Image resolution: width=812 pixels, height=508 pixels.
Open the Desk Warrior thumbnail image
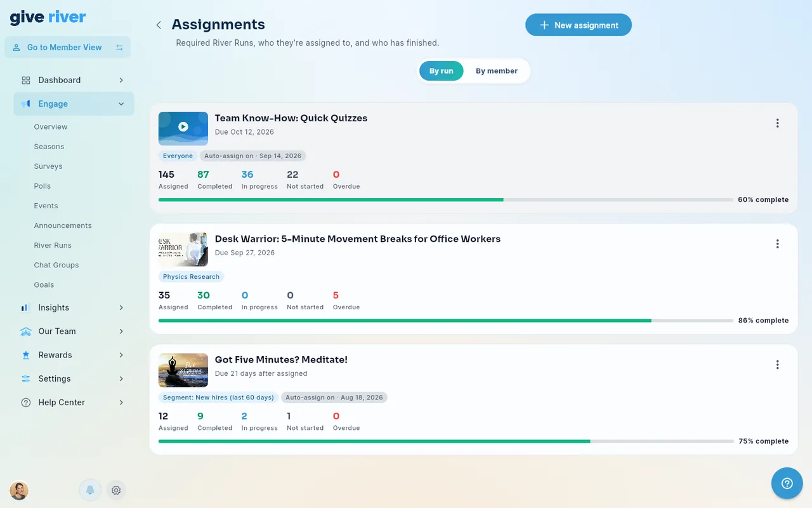tap(183, 250)
